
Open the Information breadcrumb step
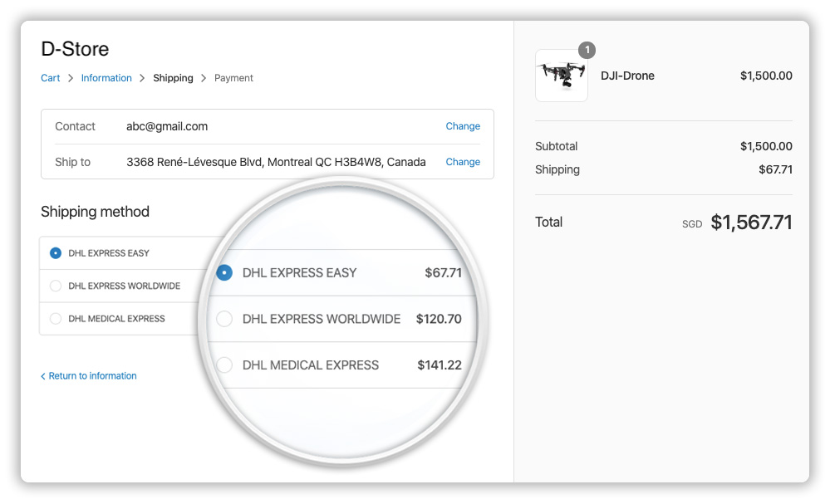tap(106, 78)
